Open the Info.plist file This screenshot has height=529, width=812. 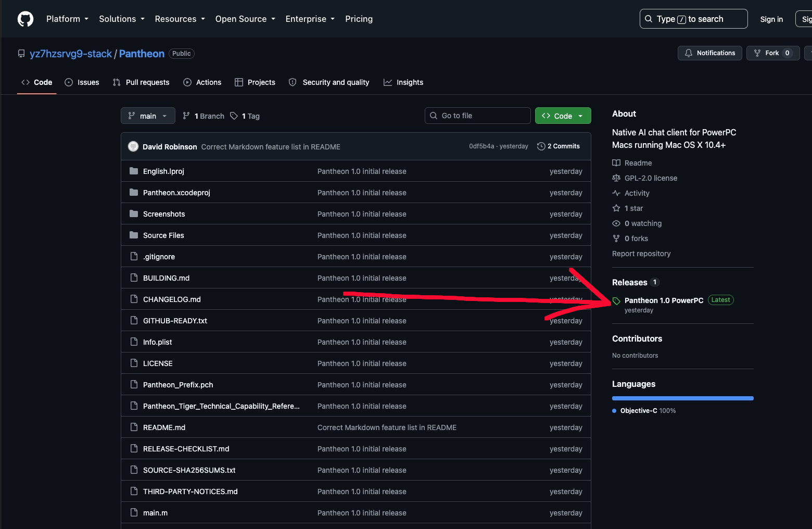click(157, 342)
